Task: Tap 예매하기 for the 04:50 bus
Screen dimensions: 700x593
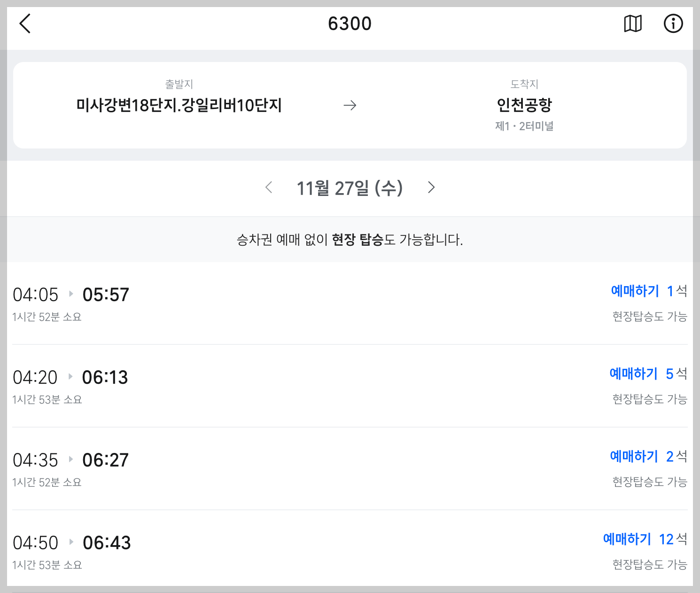Action: point(628,539)
